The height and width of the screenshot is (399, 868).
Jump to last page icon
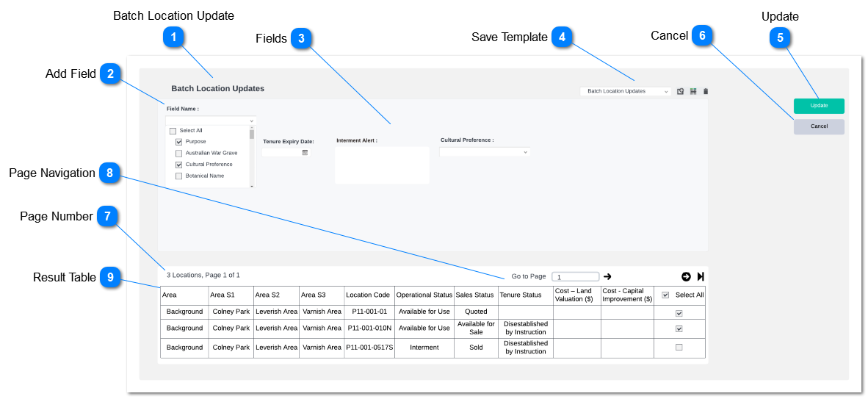coord(701,276)
